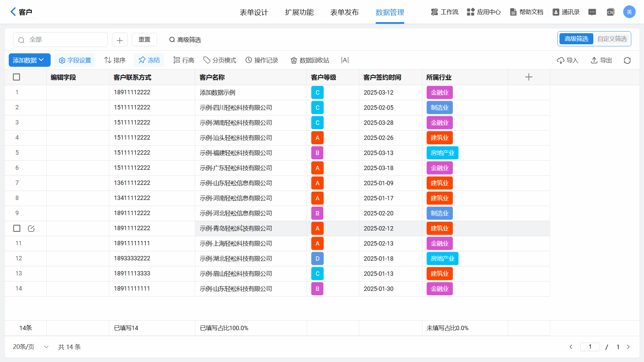Viewport: 644px width, 362px height.
Task: Check the select-all header checkbox
Action: 16,77
